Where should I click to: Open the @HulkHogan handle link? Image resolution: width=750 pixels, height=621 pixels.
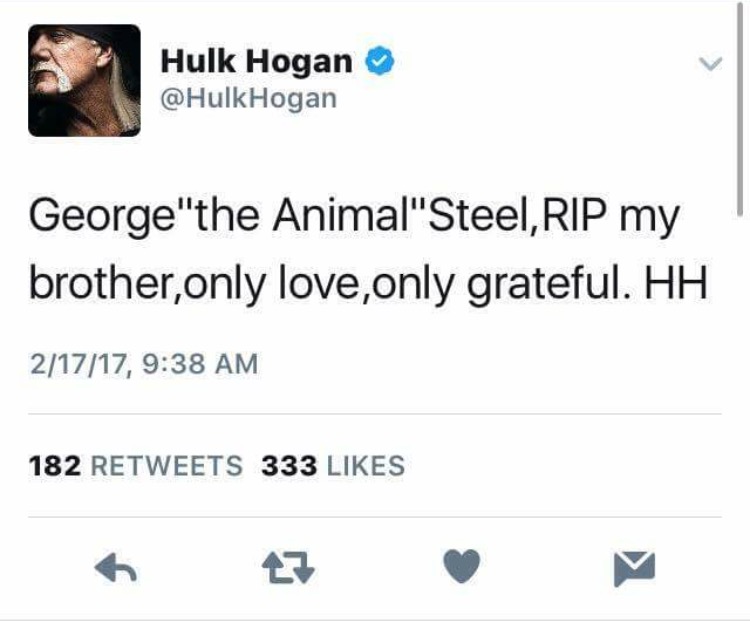[249, 98]
